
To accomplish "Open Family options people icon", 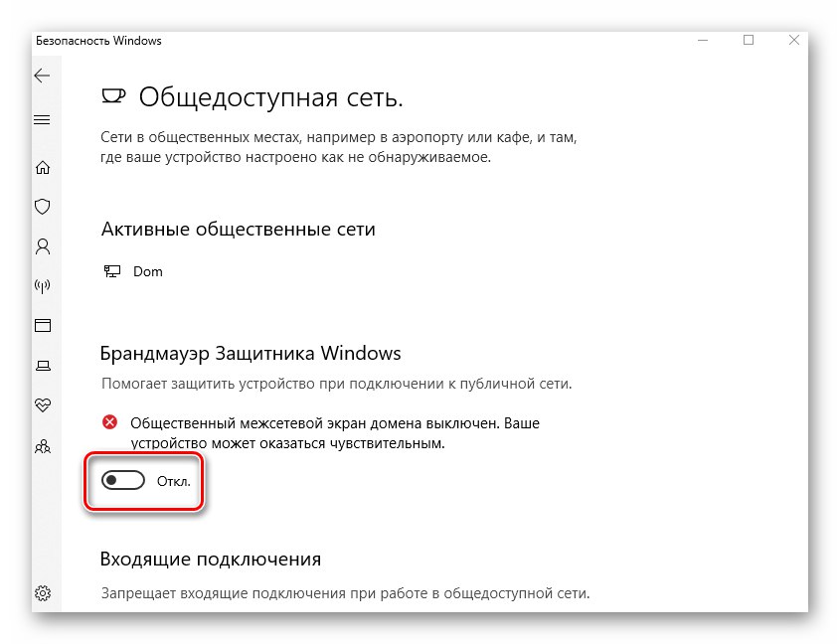I will pyautogui.click(x=43, y=446).
